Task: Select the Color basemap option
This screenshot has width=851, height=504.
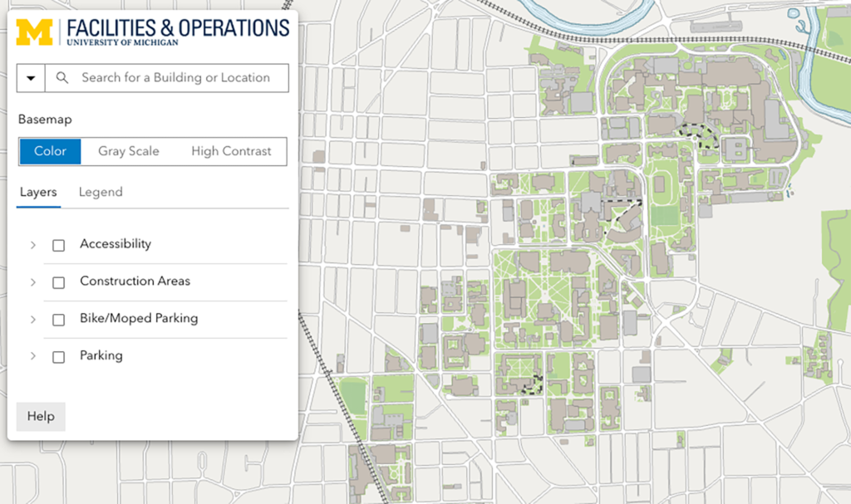Action: 50,151
